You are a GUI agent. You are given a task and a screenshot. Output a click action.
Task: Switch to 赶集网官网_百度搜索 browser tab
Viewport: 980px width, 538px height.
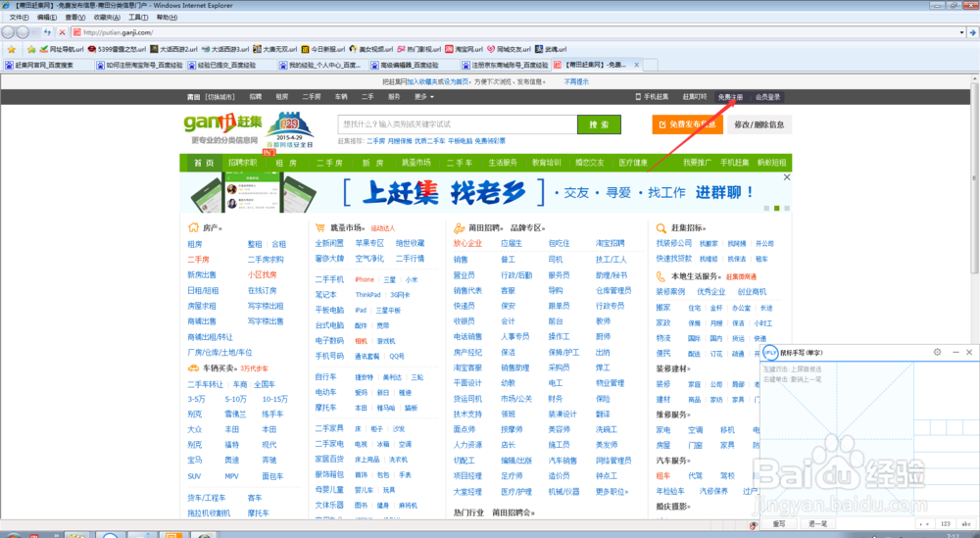(47, 65)
